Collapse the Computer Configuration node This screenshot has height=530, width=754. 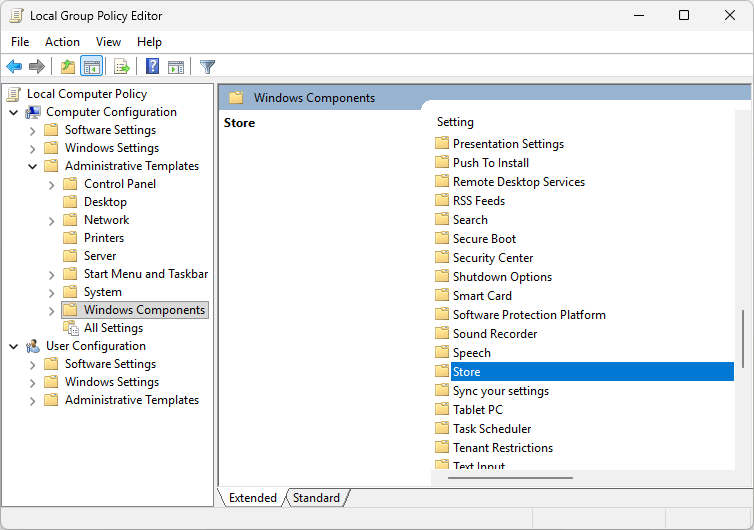click(14, 113)
